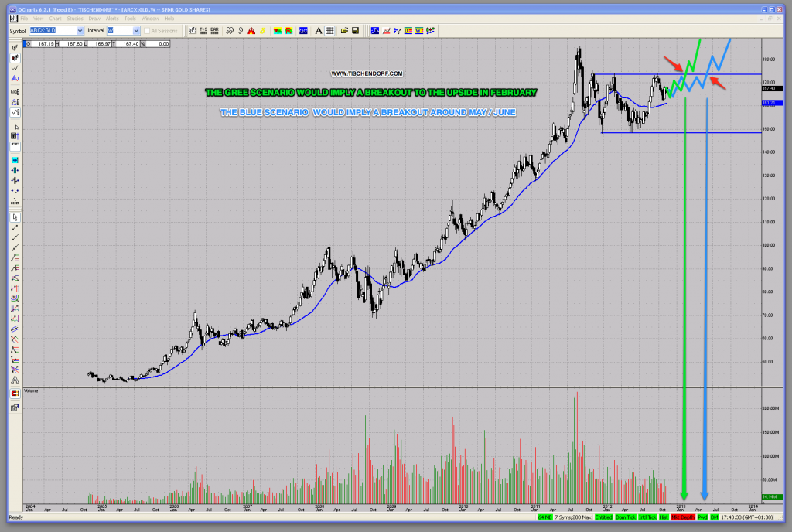Open the Draw menu

coord(94,18)
